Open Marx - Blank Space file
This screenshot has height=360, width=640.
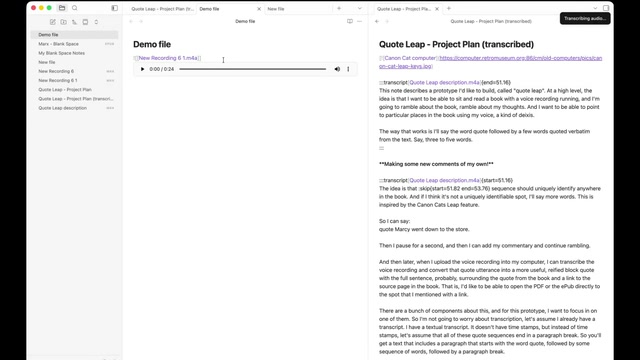pyautogui.click(x=74, y=44)
